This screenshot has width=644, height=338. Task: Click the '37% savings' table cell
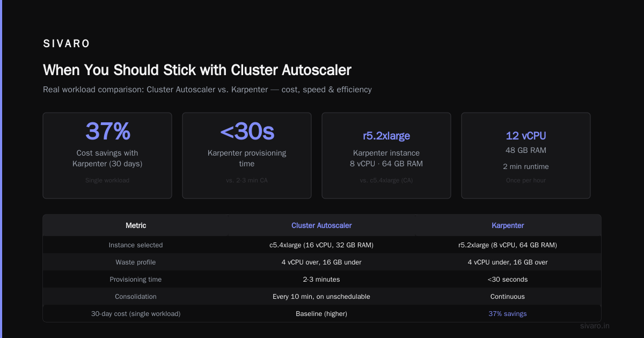tap(508, 313)
